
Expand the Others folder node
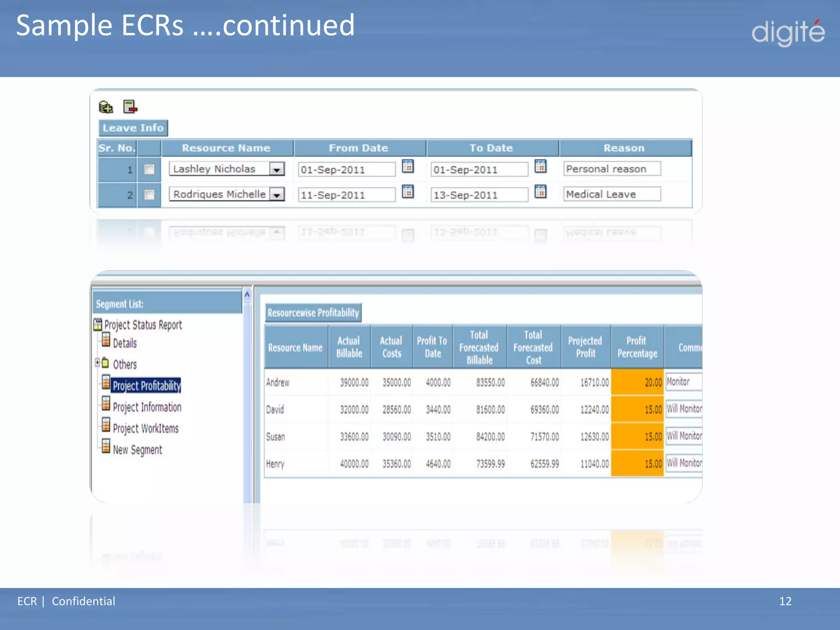(97, 363)
